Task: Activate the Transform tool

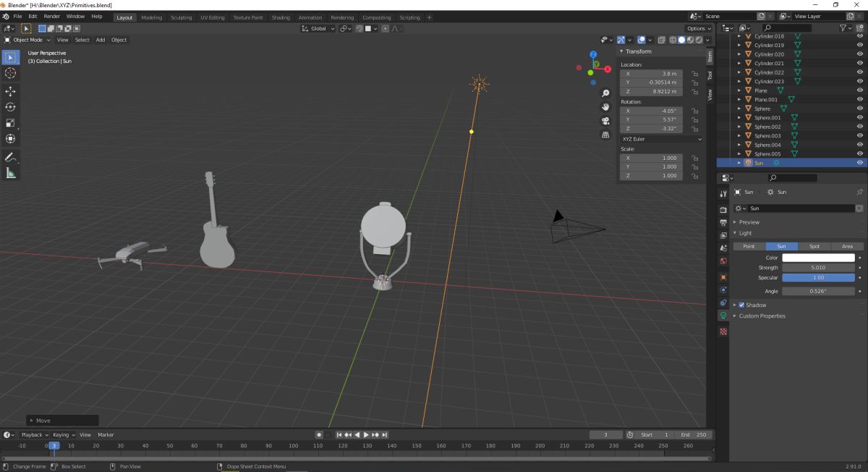Action: pyautogui.click(x=11, y=139)
